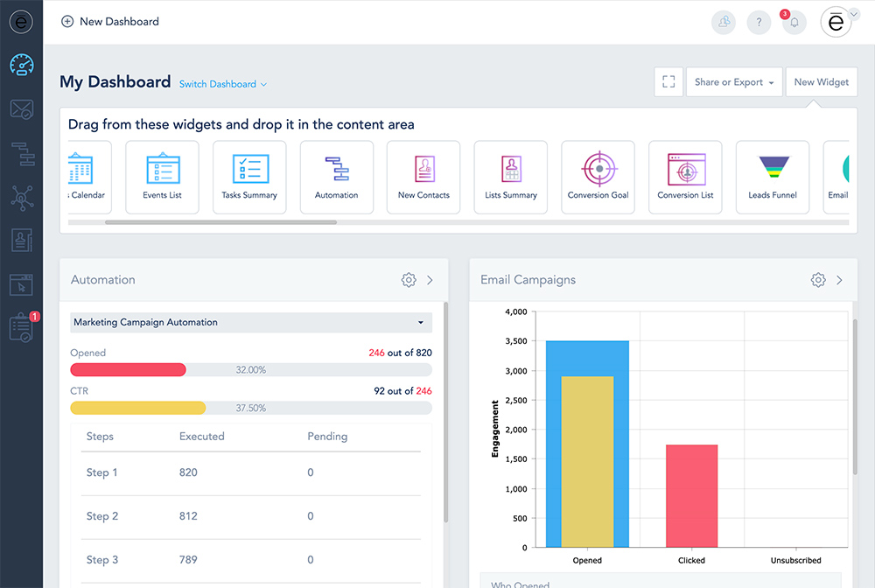Expand the profile avatar chevron menu
Viewport: 875px width, 588px height.
[x=854, y=15]
